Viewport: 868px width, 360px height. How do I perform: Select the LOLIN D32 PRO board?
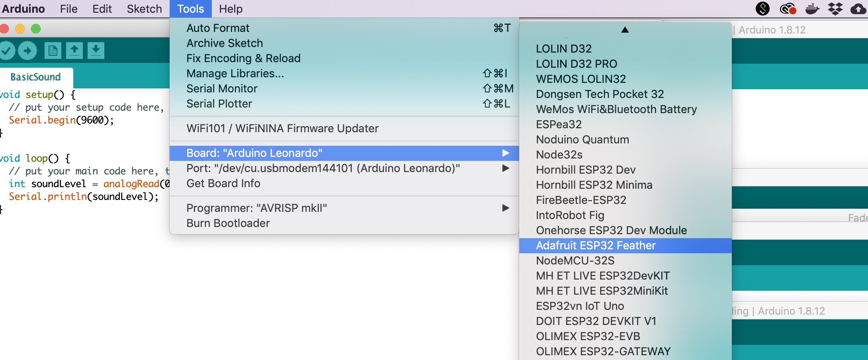click(x=626, y=64)
